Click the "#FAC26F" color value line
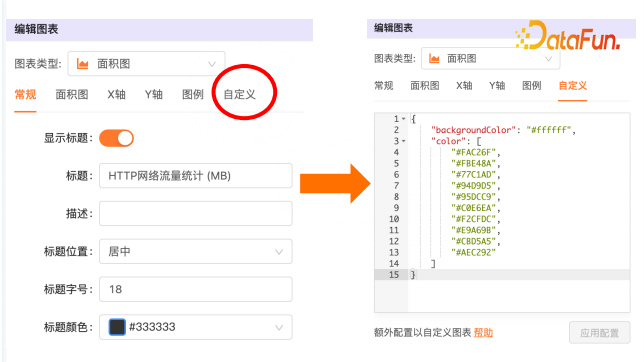Screen dimensions: 644x362 click(x=476, y=152)
